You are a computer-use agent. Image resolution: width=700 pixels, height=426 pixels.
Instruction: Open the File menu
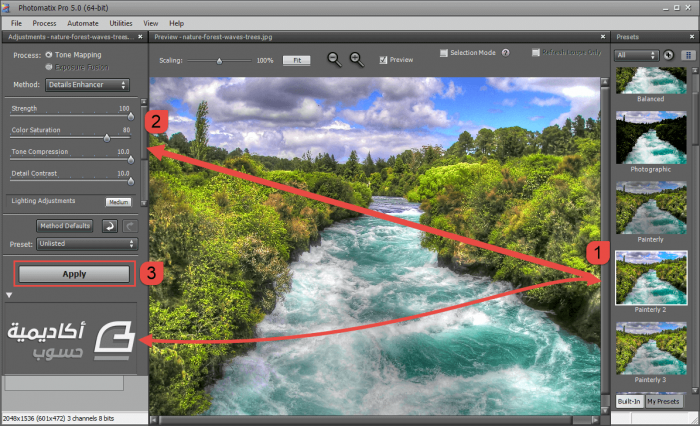click(x=16, y=23)
